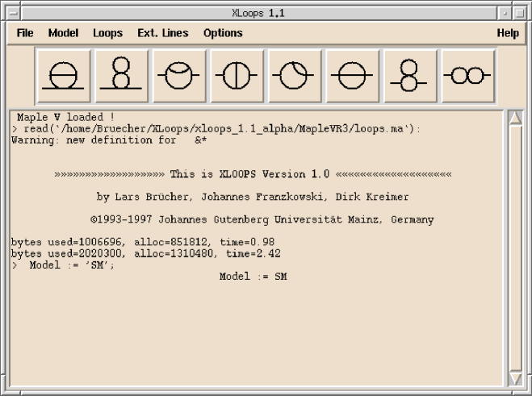Select the stacked figure-eight on a line icon
The height and width of the screenshot is (396, 532).
pyautogui.click(x=121, y=76)
